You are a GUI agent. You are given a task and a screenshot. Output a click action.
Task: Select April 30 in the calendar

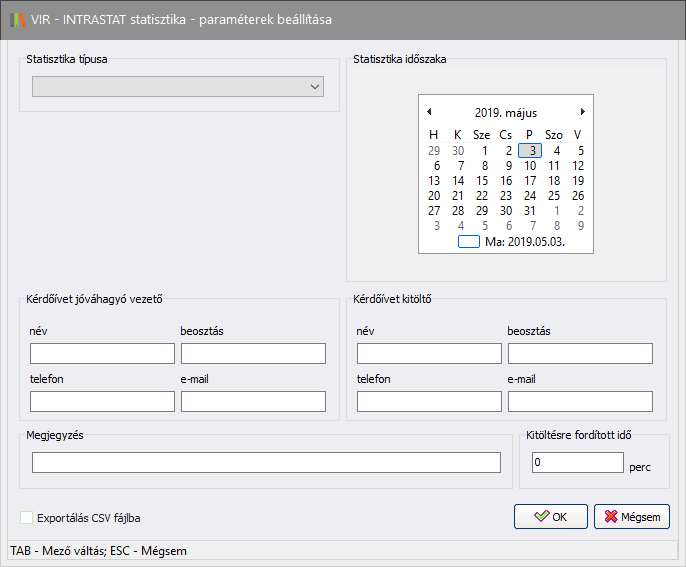[458, 151]
